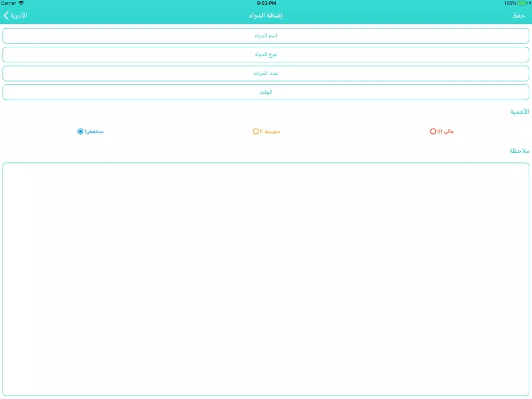Click the back chevron icon
Screen dimensions: 532x399
[6, 15]
